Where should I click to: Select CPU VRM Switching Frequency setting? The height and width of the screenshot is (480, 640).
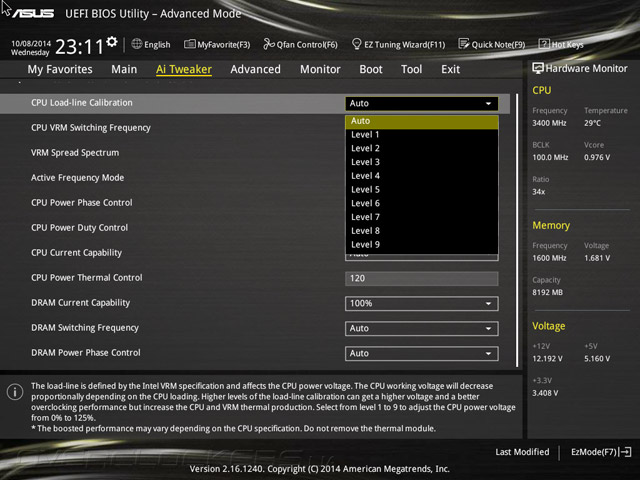(91, 128)
